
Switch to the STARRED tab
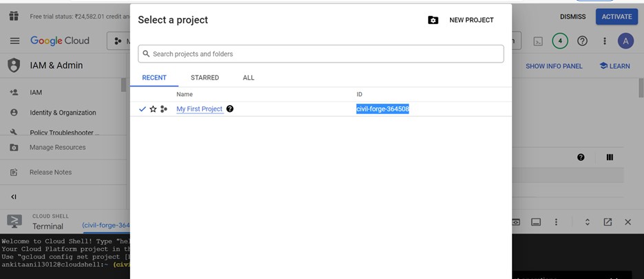point(204,78)
